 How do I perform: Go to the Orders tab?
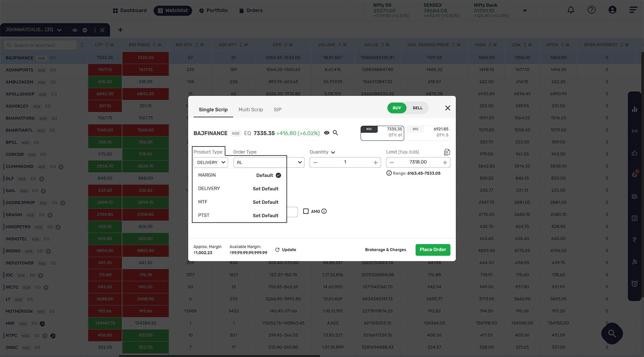251,10
